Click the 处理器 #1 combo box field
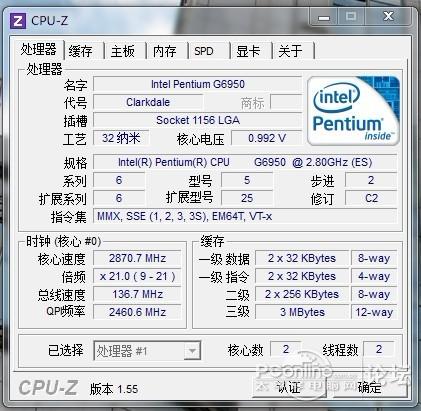 [x=147, y=351]
